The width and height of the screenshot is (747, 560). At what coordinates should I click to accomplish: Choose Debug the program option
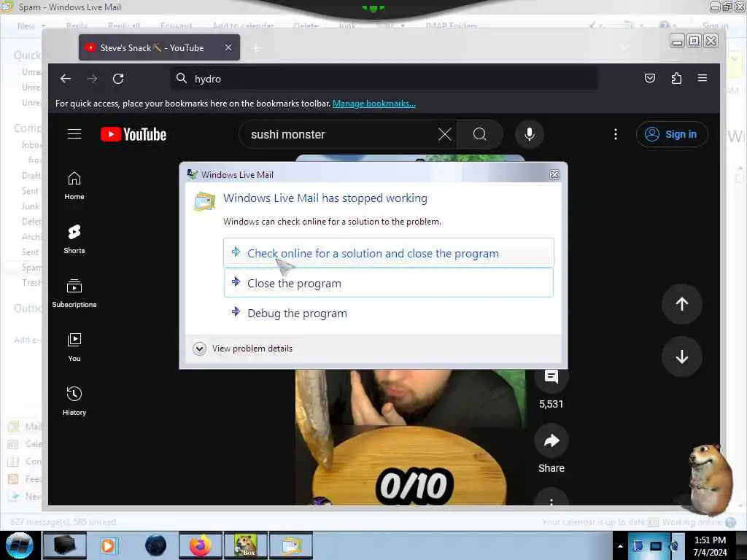[x=388, y=313]
